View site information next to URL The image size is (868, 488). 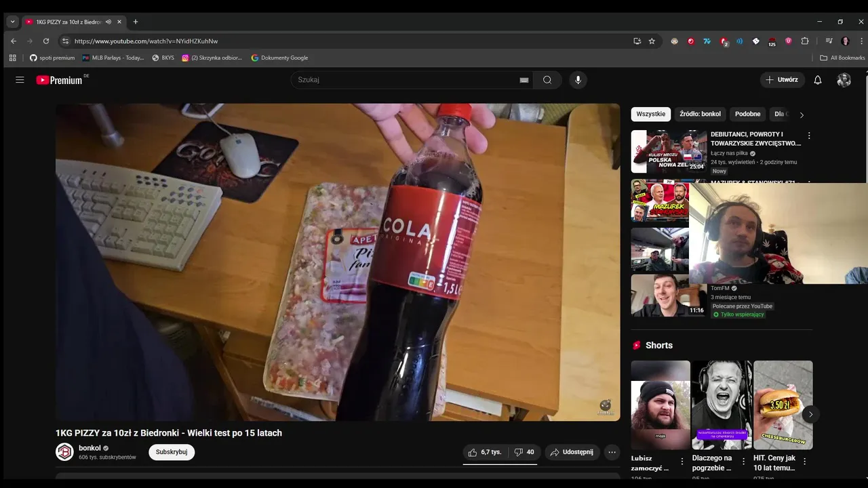click(65, 41)
